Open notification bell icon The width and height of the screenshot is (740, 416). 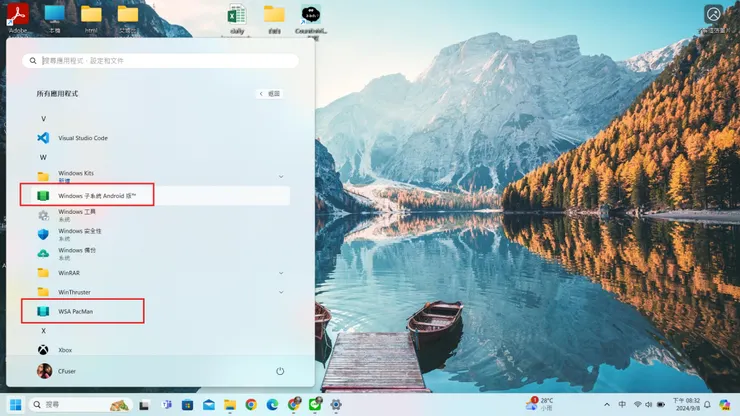click(707, 405)
